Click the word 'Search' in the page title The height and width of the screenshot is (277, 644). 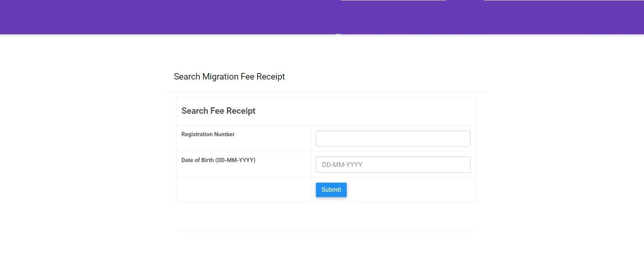pyautogui.click(x=187, y=77)
